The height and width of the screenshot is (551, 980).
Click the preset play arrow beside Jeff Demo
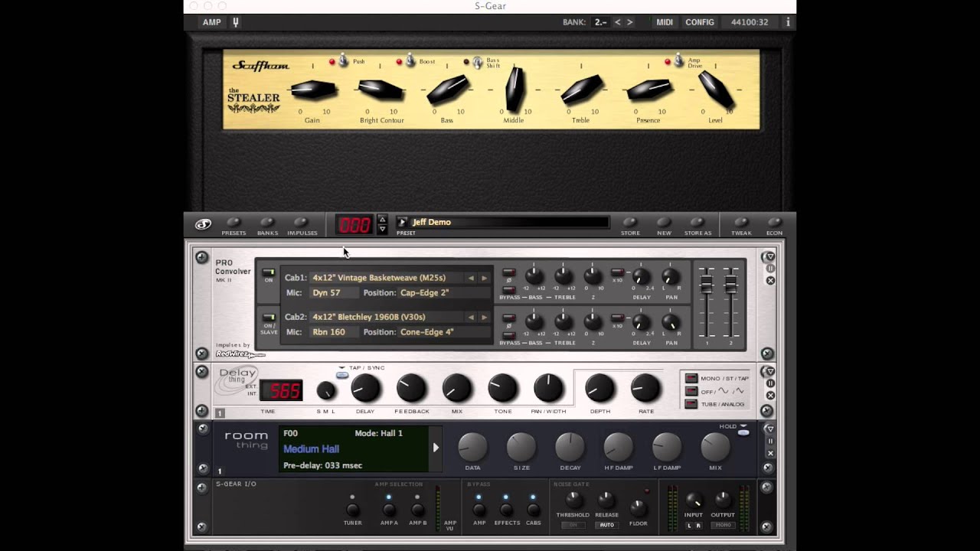click(402, 222)
